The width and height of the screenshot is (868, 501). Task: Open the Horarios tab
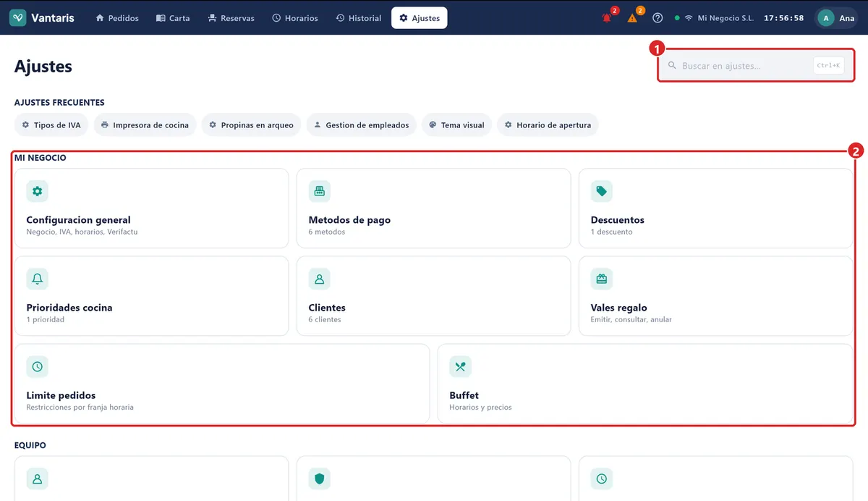(295, 18)
